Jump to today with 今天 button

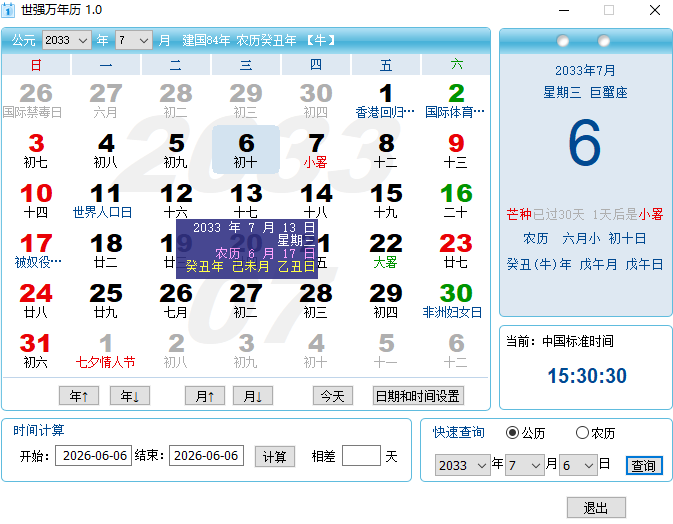[333, 396]
